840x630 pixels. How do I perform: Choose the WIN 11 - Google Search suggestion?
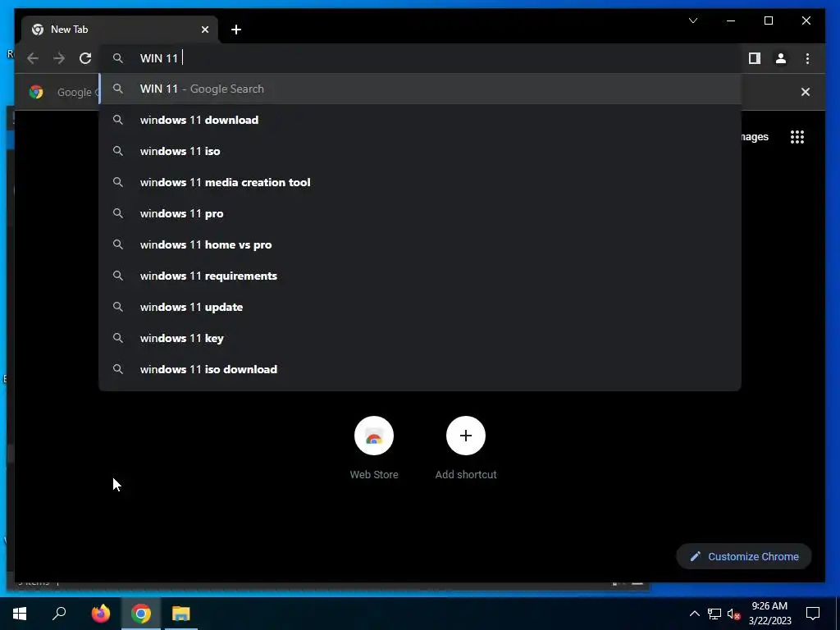(x=421, y=89)
